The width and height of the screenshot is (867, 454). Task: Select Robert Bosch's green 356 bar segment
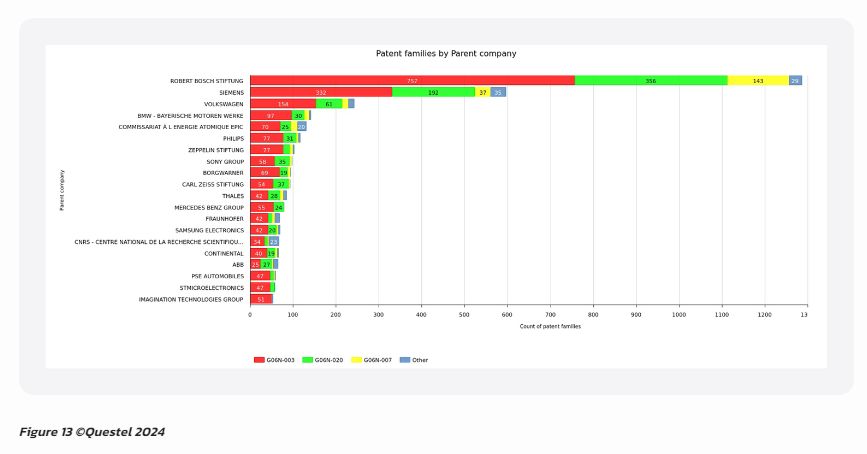651,81
